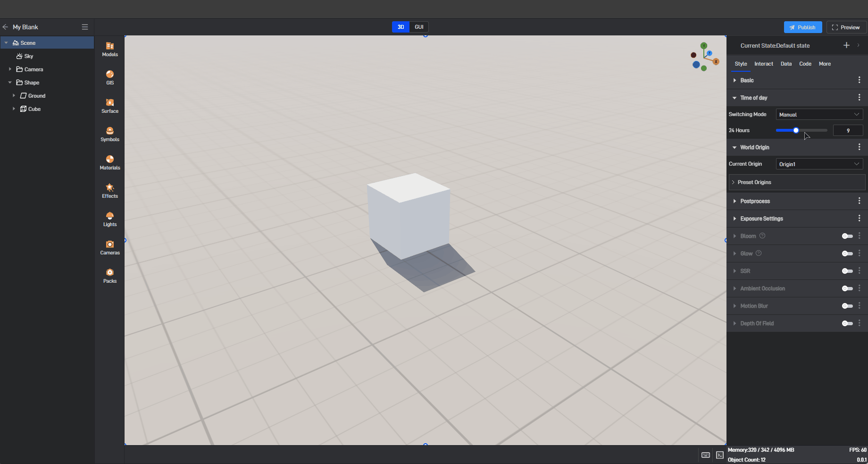
Task: Open the Bloom row options menu
Action: click(859, 236)
